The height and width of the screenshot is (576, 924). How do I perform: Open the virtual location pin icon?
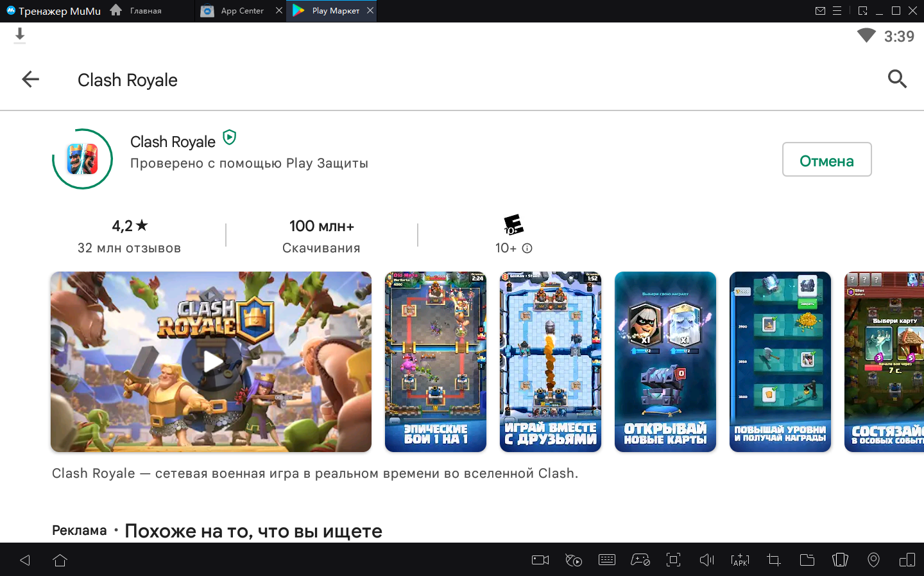coord(873,560)
